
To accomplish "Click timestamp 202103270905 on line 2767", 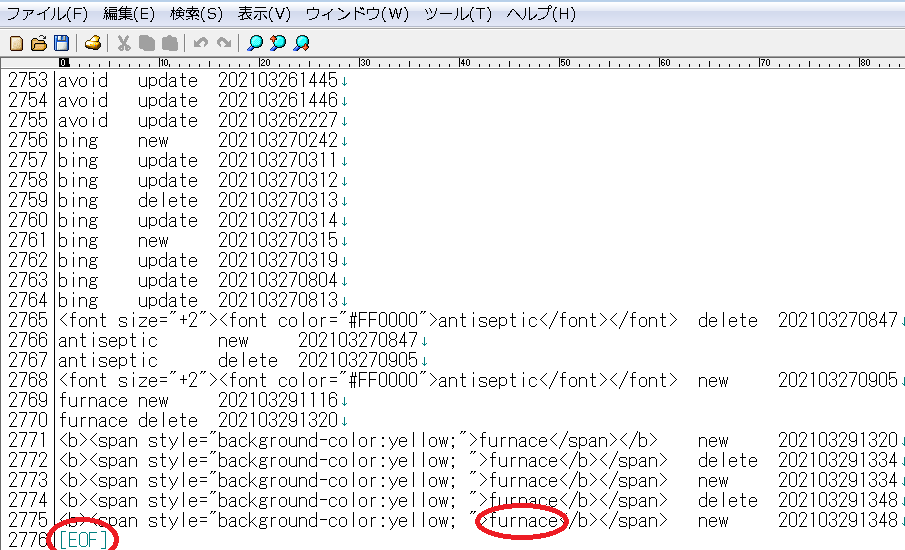I will (358, 360).
